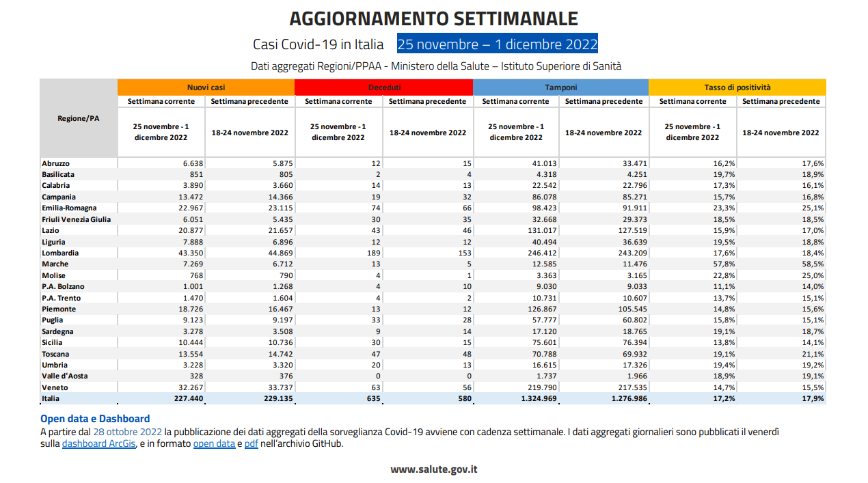Click the "Basilicata" row label
This screenshot has height=483, width=868.
point(58,174)
